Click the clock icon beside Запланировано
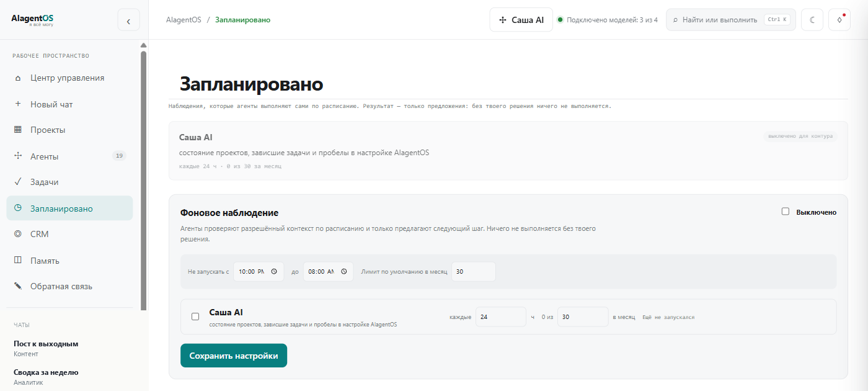The height and width of the screenshot is (391, 868). click(18, 209)
